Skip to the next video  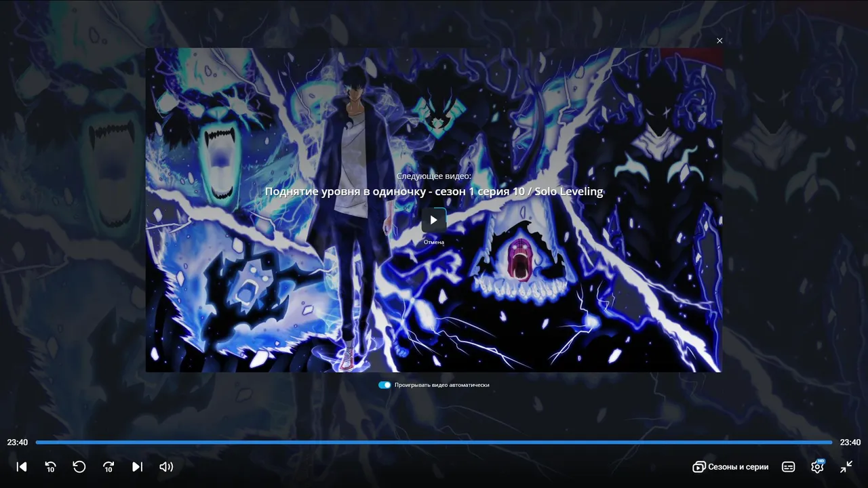coord(137,467)
